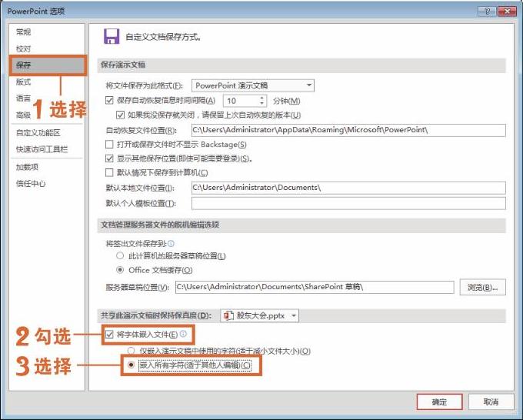The image size is (523, 420).
Task: Open 自定义功能区 category
Action: 38,133
